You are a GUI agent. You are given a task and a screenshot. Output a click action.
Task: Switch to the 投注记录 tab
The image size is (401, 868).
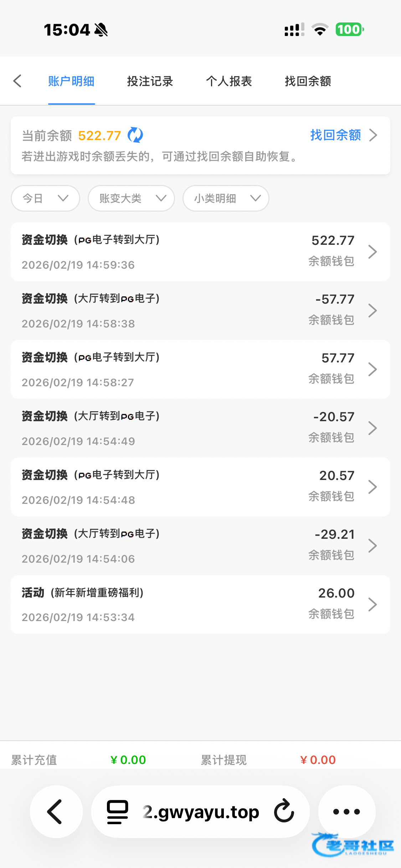150,81
